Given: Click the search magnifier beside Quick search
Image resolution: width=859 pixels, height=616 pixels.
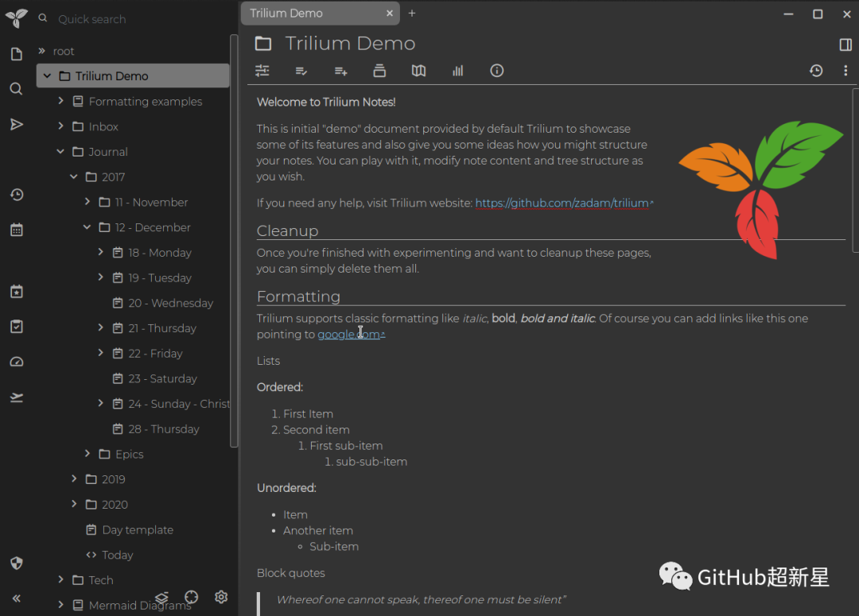Looking at the screenshot, I should (x=43, y=18).
